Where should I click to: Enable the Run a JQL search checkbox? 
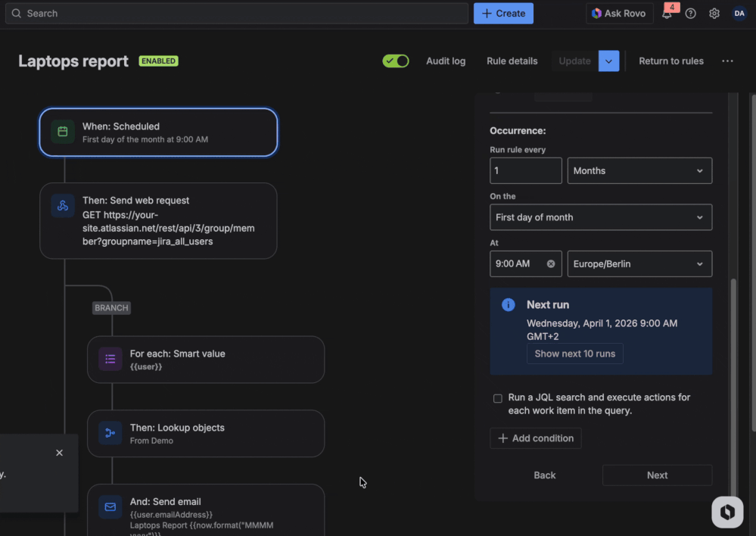coord(498,398)
